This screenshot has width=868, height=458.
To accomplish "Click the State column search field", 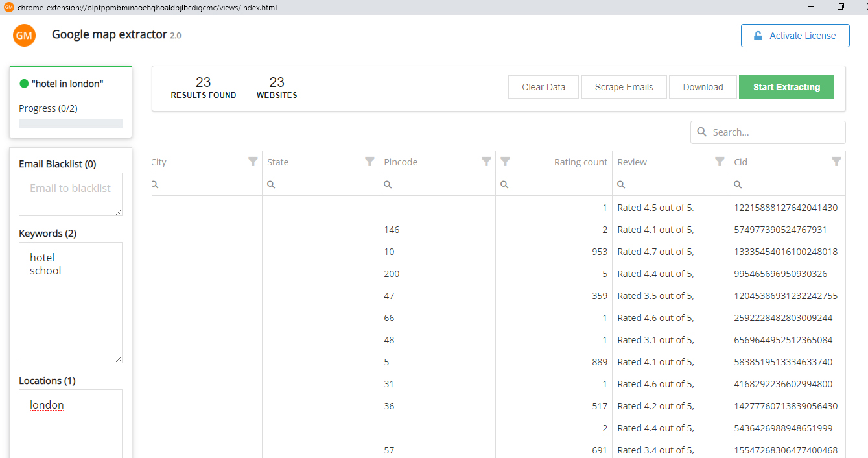I will (x=320, y=184).
